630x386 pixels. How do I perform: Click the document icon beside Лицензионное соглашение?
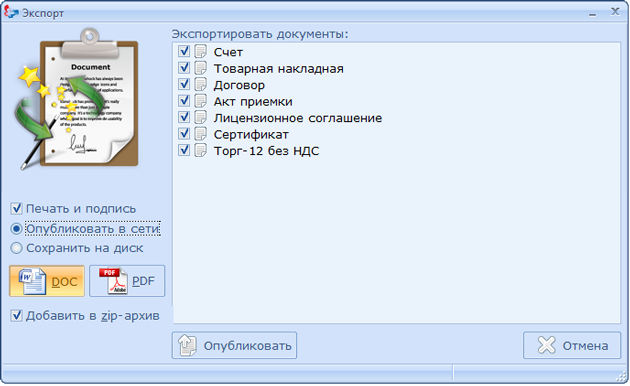coord(200,117)
